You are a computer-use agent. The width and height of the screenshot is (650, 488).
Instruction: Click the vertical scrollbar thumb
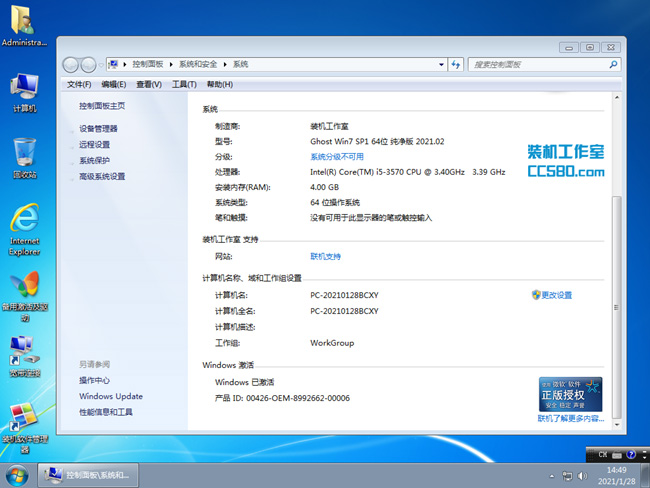tap(617, 307)
